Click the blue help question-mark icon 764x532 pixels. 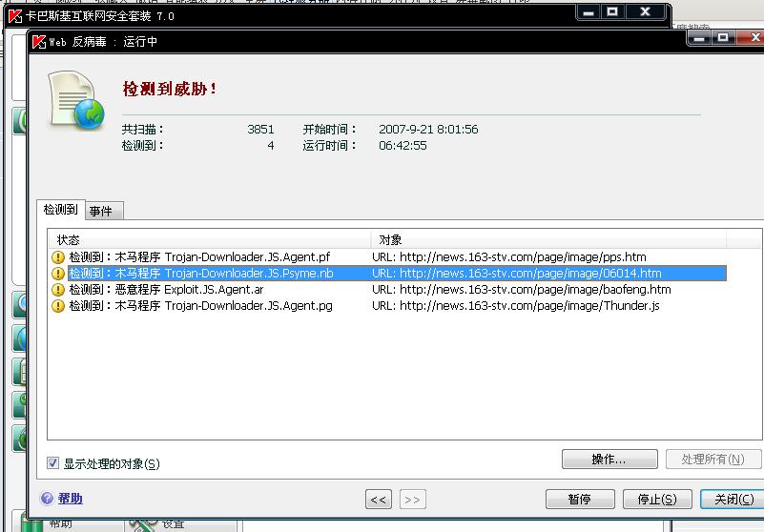[48, 498]
